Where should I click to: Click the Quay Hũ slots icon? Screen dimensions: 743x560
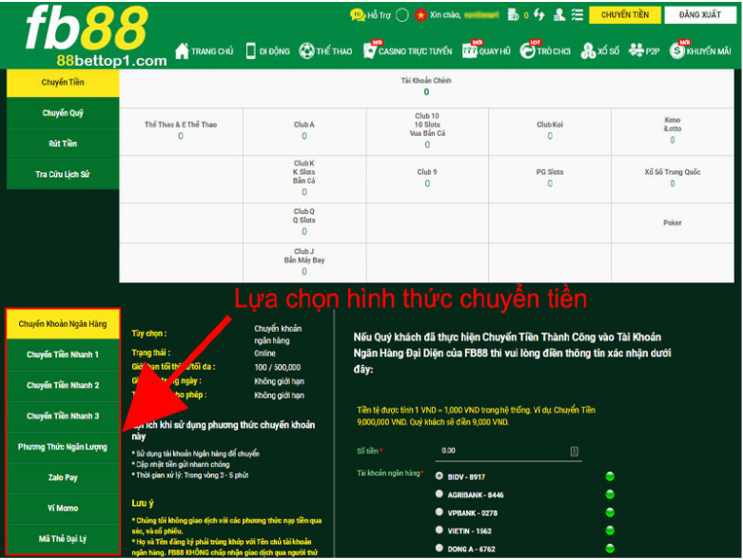coord(469,51)
